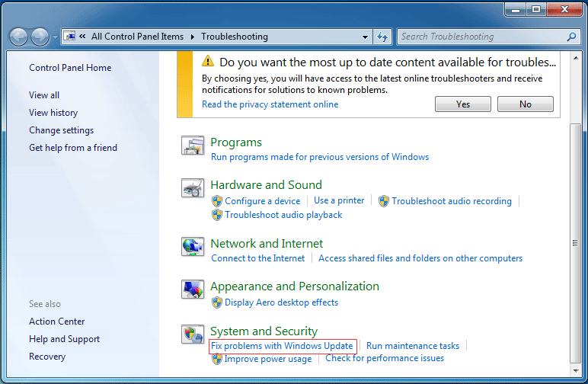
Task: Open the Programs heading
Action: click(x=236, y=142)
